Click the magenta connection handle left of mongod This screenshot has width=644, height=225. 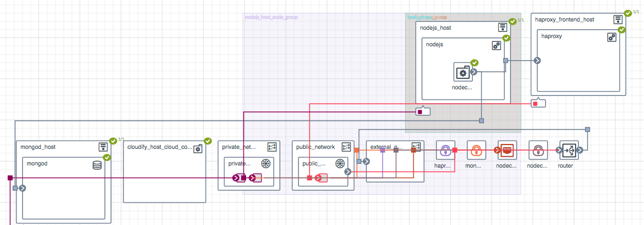click(x=10, y=178)
